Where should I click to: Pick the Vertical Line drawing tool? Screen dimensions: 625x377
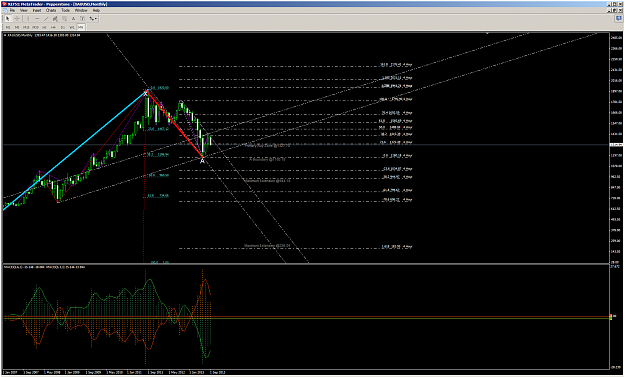pos(28,18)
